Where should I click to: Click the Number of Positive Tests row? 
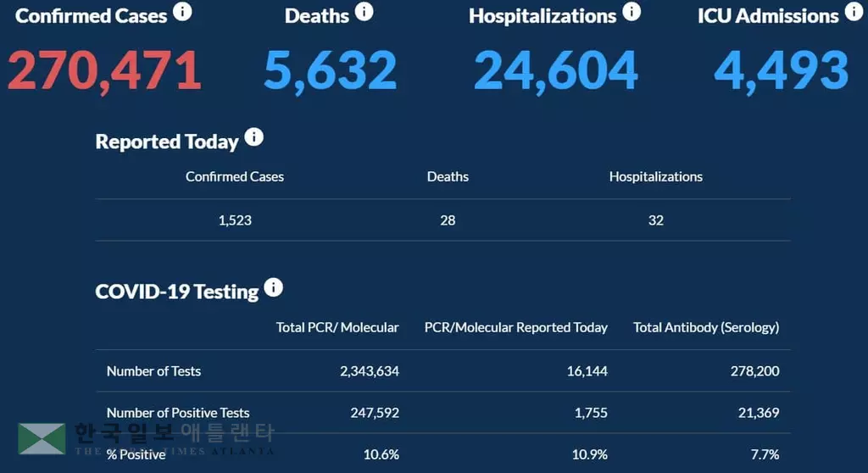click(x=178, y=413)
